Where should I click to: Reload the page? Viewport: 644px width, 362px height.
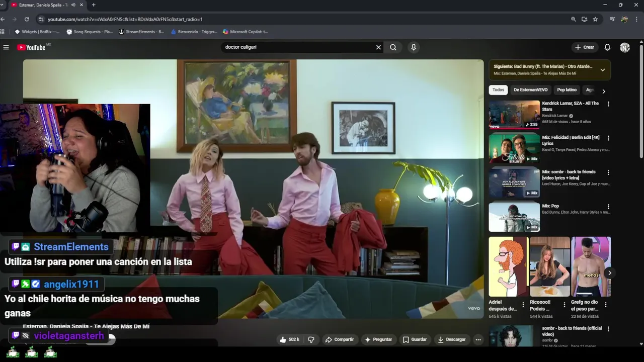click(x=27, y=19)
